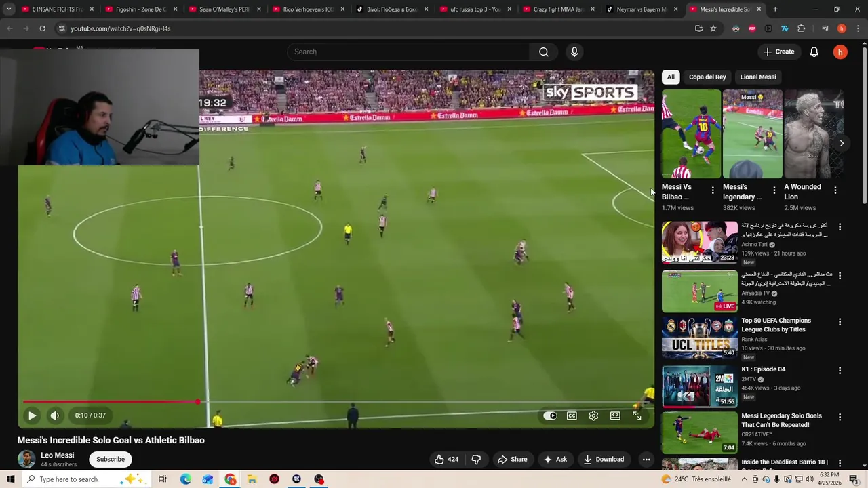The width and height of the screenshot is (868, 488).
Task: Switch to Rico Verhoeven's tab
Action: tap(309, 9)
